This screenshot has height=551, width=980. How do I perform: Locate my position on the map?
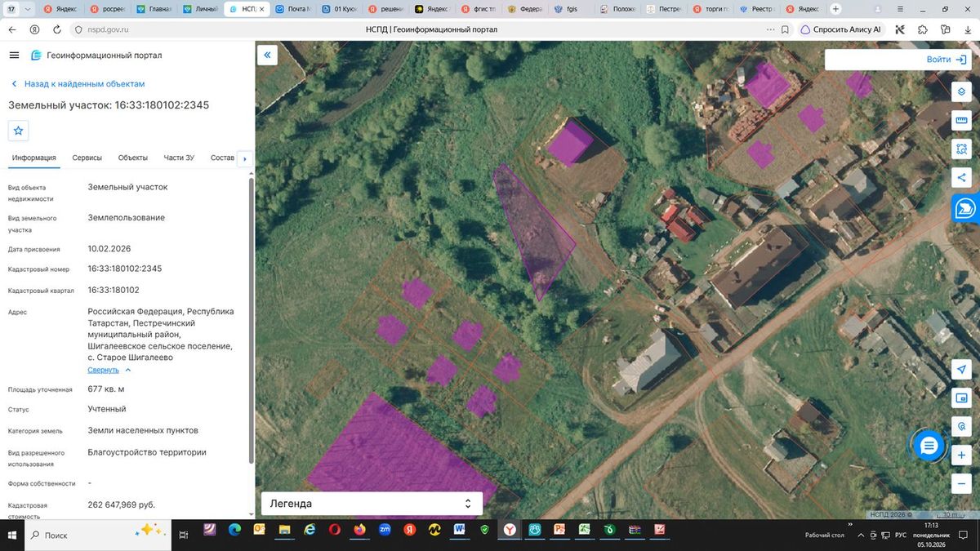click(x=961, y=370)
